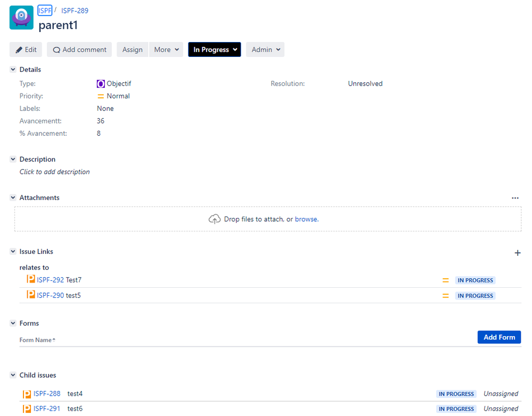Image resolution: width=532 pixels, height=416 pixels.
Task: Click the attachment drop zone area
Action: click(268, 219)
